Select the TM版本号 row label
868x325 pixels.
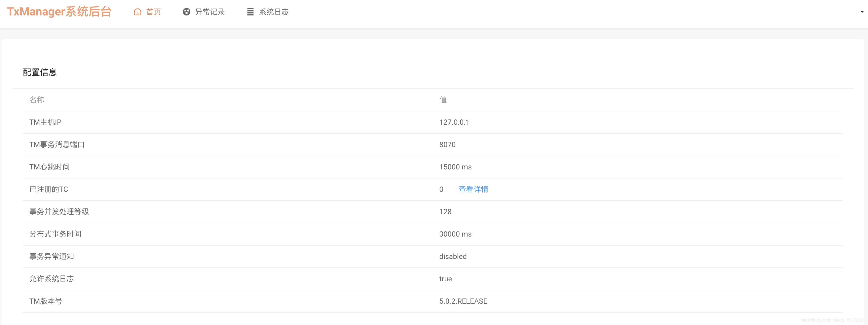point(46,301)
